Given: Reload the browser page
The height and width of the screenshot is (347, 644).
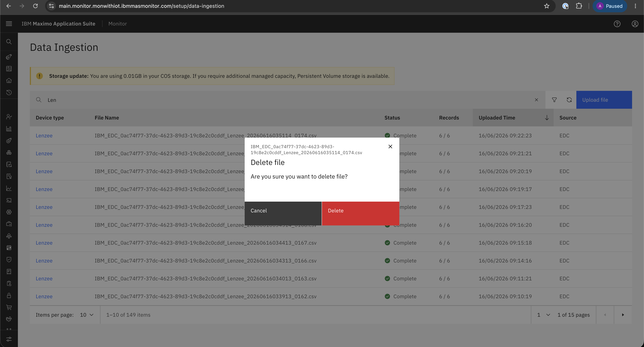Looking at the screenshot, I should [x=35, y=6].
